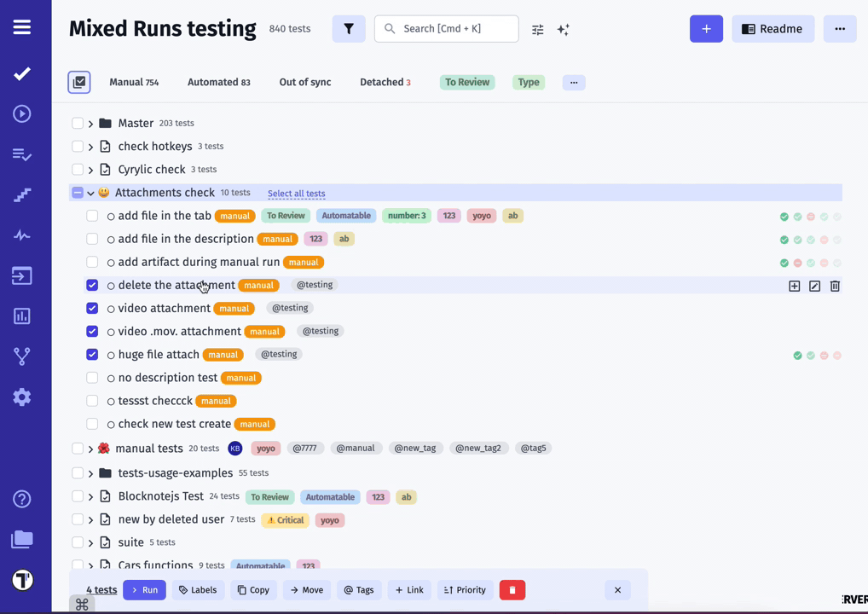
Task: Expand the 'Blocknotejs Test' suite
Action: pos(90,496)
